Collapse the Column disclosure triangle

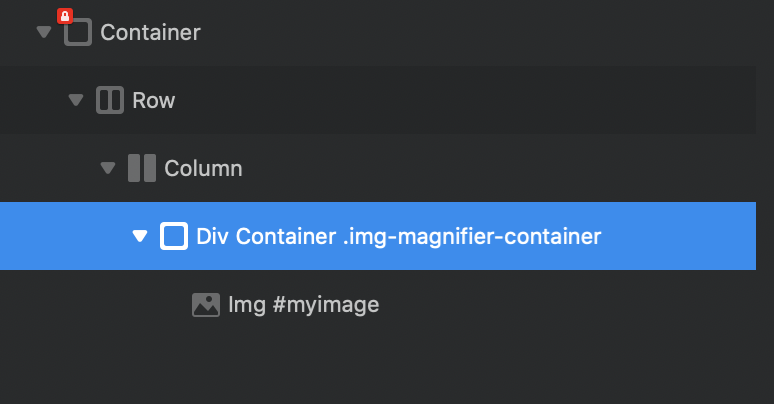tap(107, 168)
